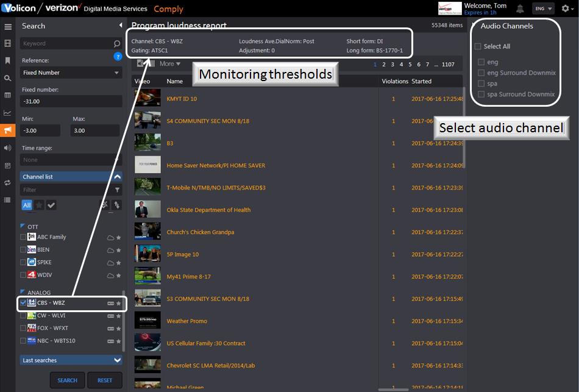Collapse the Search panel with arrow
Viewport: 579px width, 392px height.
click(121, 26)
